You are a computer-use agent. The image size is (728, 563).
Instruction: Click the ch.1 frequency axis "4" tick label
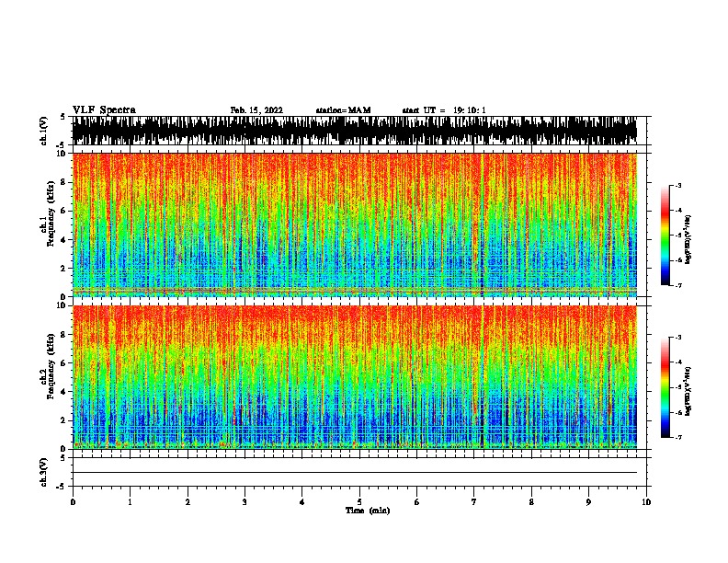(63, 240)
